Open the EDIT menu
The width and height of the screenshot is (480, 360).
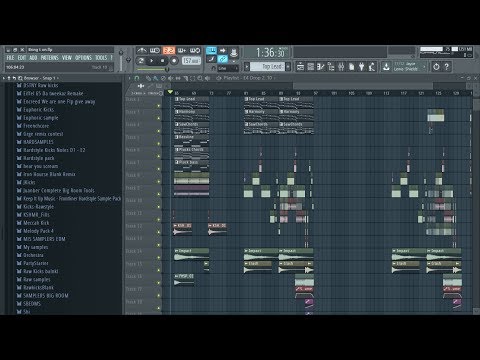[x=22, y=58]
